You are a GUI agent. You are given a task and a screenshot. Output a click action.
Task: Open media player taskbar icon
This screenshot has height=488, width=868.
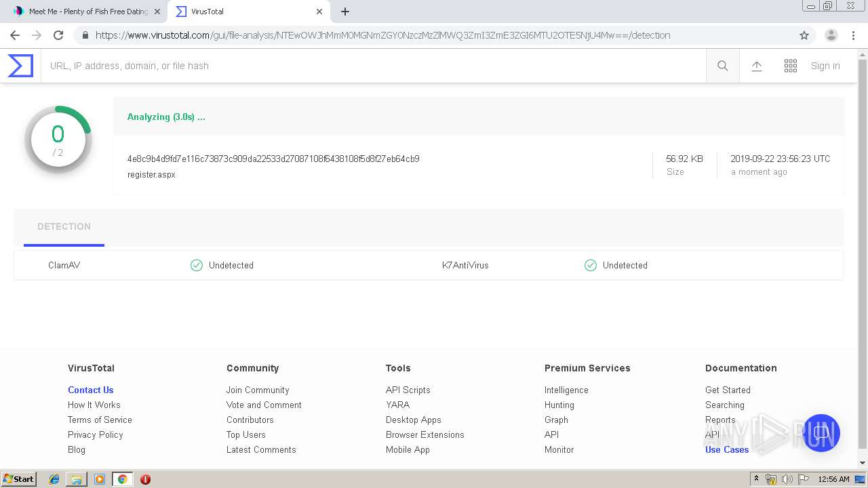click(x=100, y=479)
